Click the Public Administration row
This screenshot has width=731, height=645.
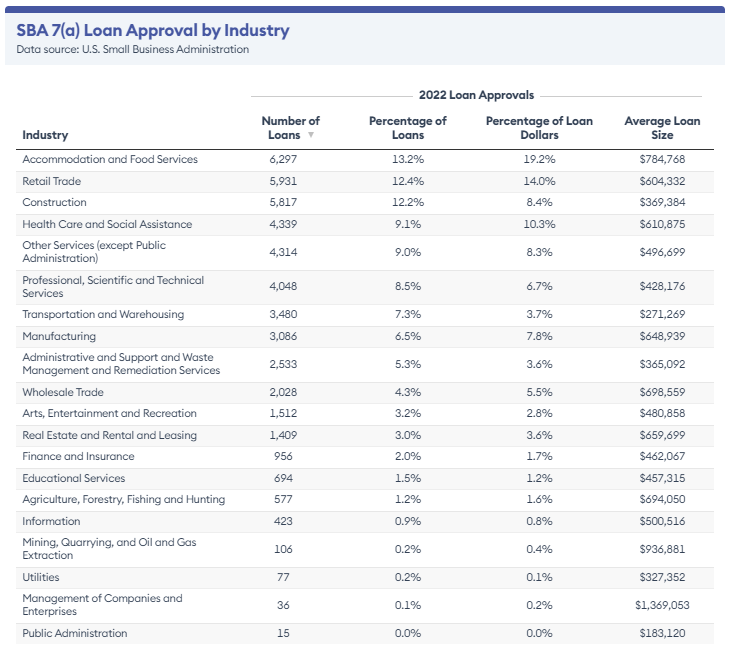(x=365, y=633)
